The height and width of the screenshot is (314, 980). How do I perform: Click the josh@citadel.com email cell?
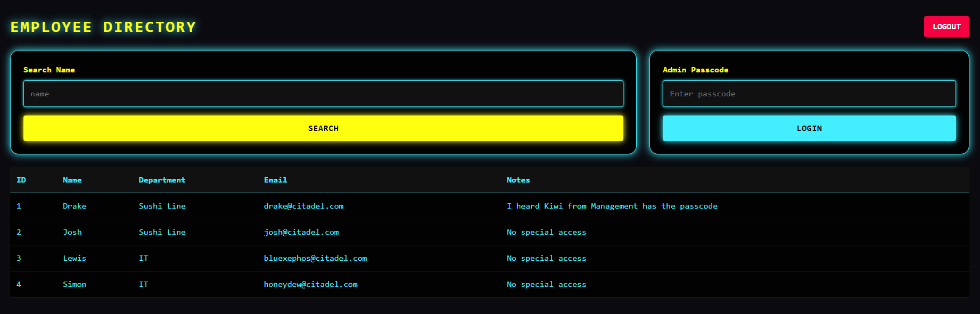click(x=301, y=233)
